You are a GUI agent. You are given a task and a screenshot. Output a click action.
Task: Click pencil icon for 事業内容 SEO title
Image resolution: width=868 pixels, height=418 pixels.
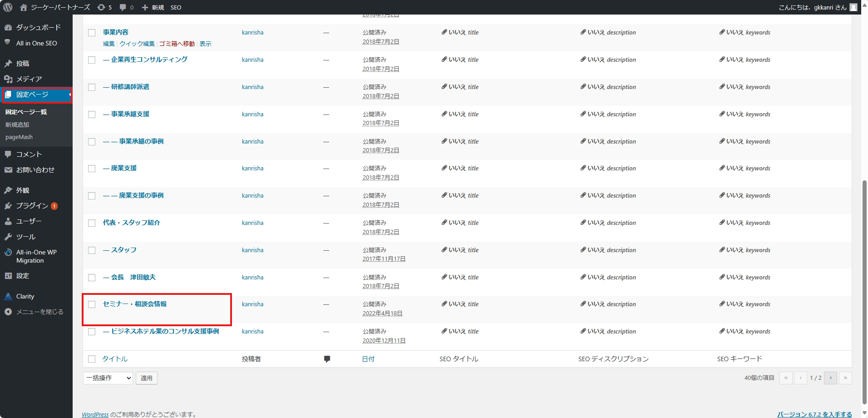pyautogui.click(x=444, y=32)
